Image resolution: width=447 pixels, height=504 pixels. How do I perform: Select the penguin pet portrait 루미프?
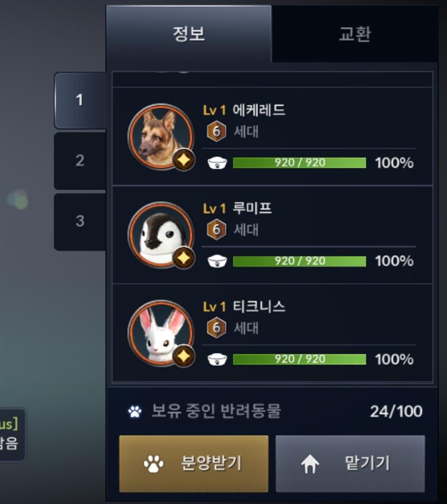click(x=161, y=235)
